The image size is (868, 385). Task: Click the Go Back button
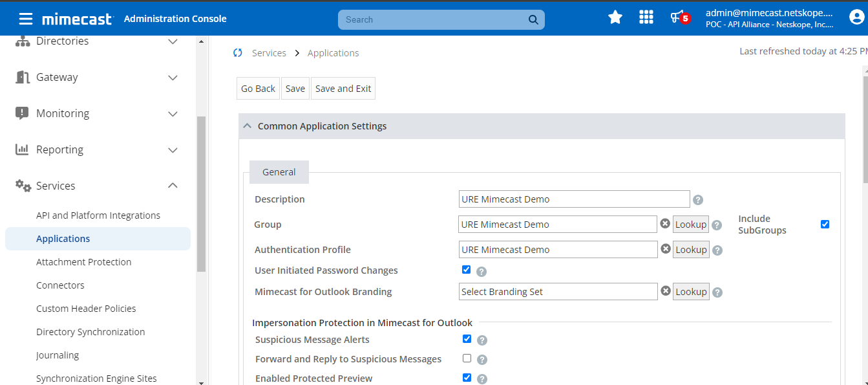[259, 89]
